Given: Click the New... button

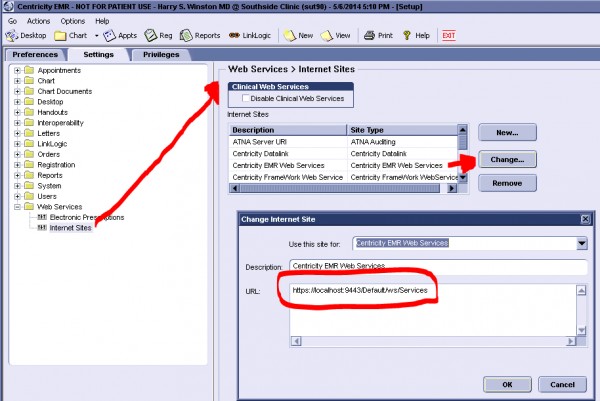Looking at the screenshot, I should click(507, 132).
